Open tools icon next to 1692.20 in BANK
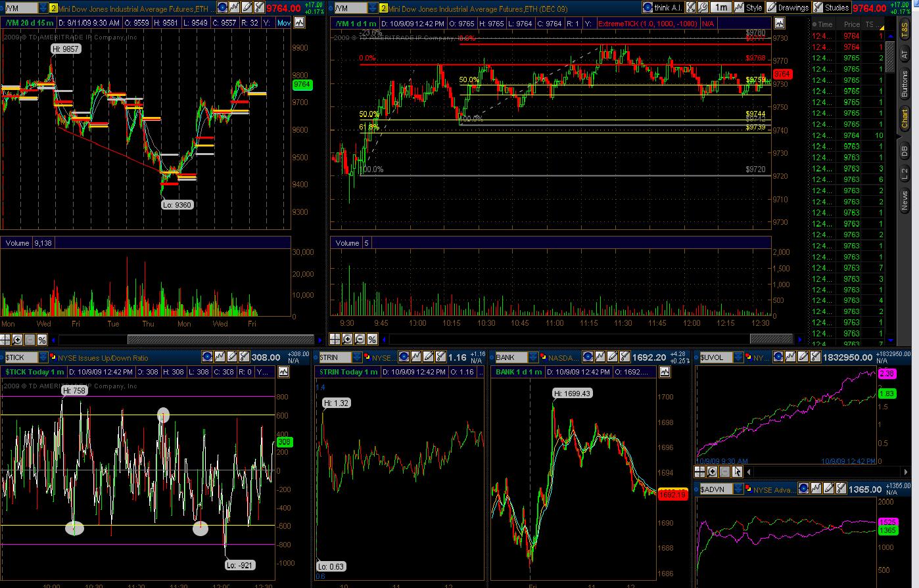919x588 pixels. (625, 357)
